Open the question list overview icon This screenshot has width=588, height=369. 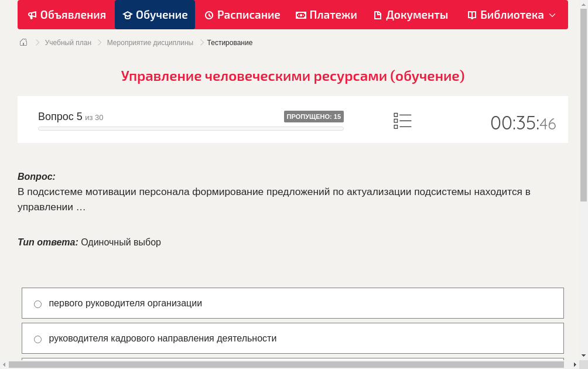point(402,121)
